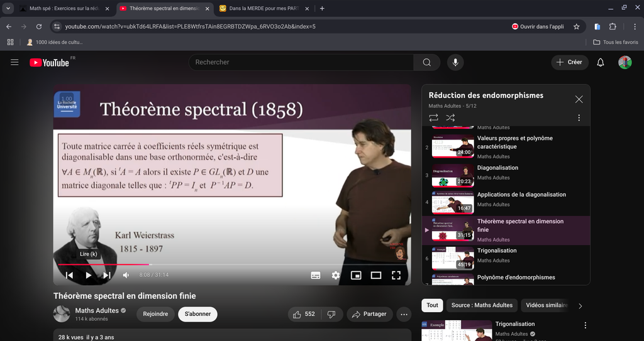Viewport: 644px width, 341px height.
Task: Skip to next video in player
Action: 107,275
